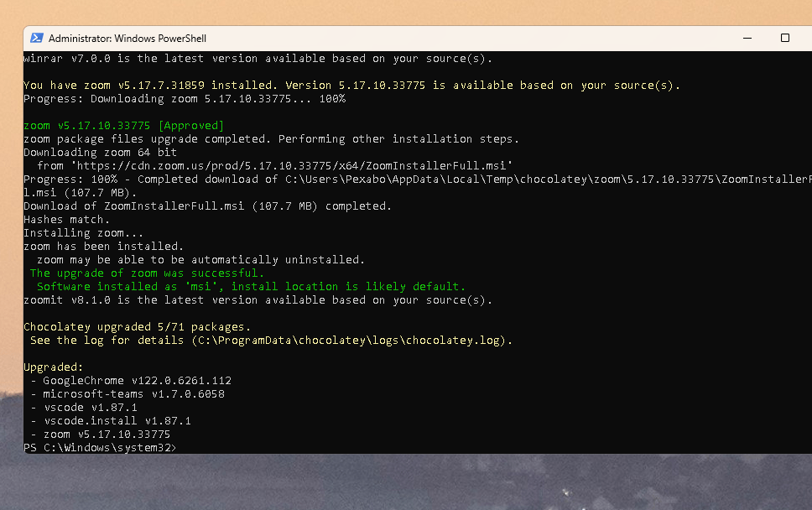This screenshot has width=812, height=510.
Task: Click '- zoom v5.17.10.33775' upgraded entry
Action: [101, 435]
